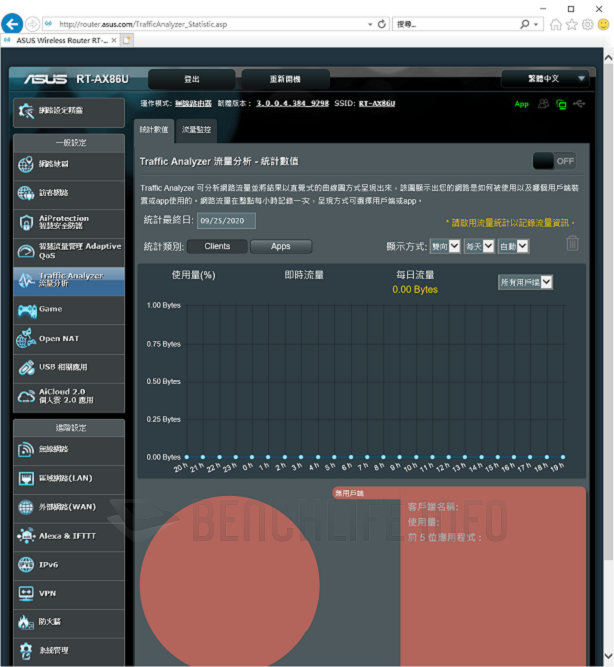Open the quick internet setup wizard icon
This screenshot has width=614, height=667.
tap(26, 111)
